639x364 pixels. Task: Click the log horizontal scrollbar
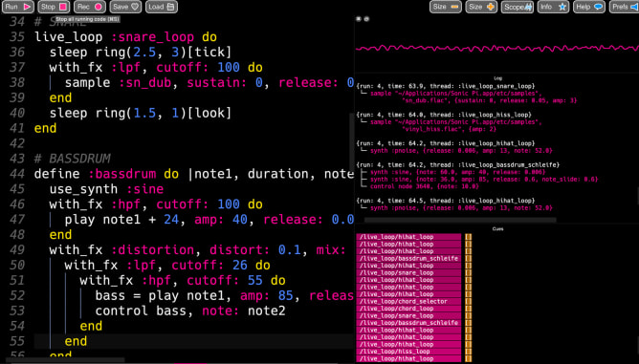click(460, 220)
